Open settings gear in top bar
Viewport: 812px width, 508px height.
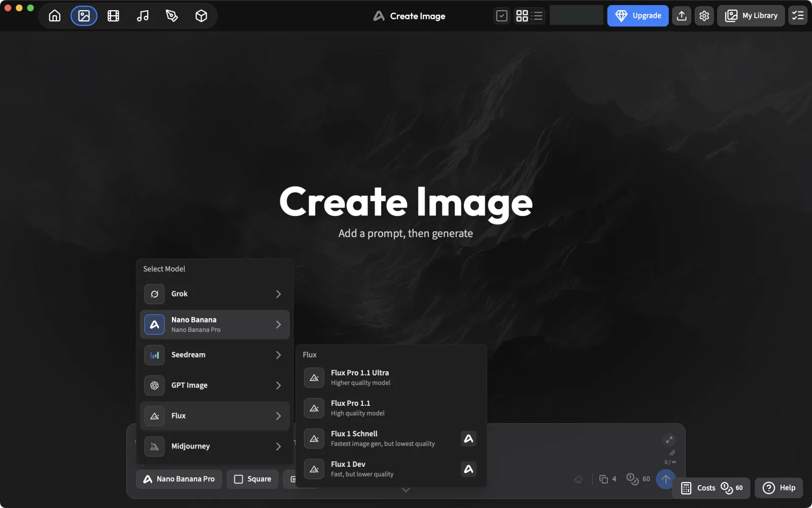point(704,16)
